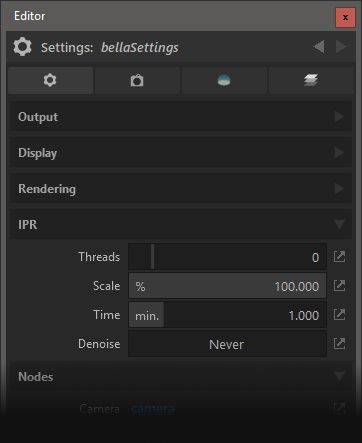Viewport: 362px width, 443px height.
Task: Open the environment dome tab
Action: [x=224, y=80]
